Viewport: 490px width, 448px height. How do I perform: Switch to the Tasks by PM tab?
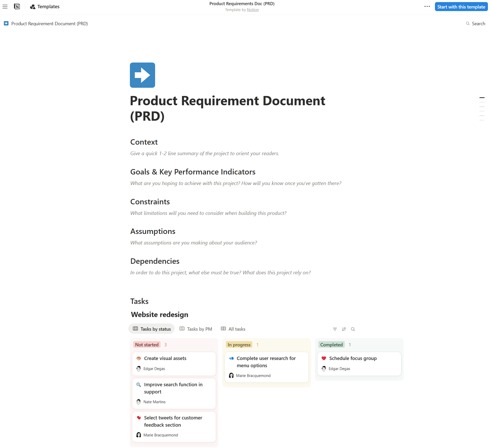(196, 329)
